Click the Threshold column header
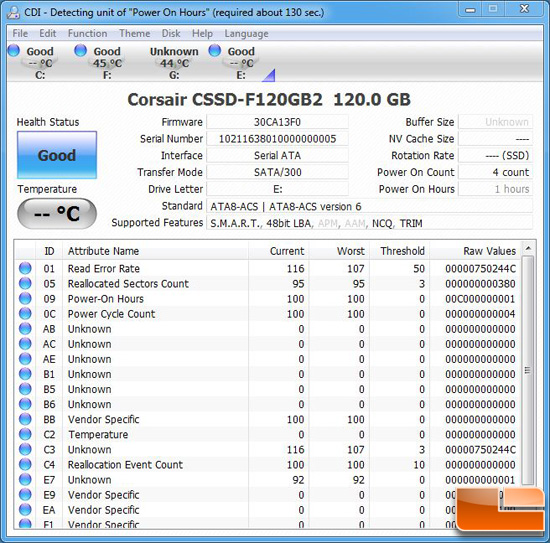The image size is (550, 543). [400, 251]
